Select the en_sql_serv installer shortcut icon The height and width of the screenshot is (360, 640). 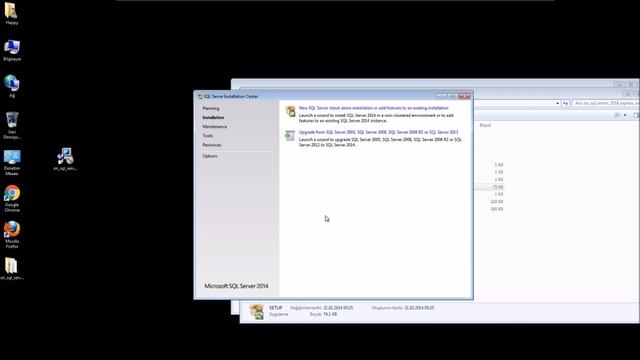point(65,159)
